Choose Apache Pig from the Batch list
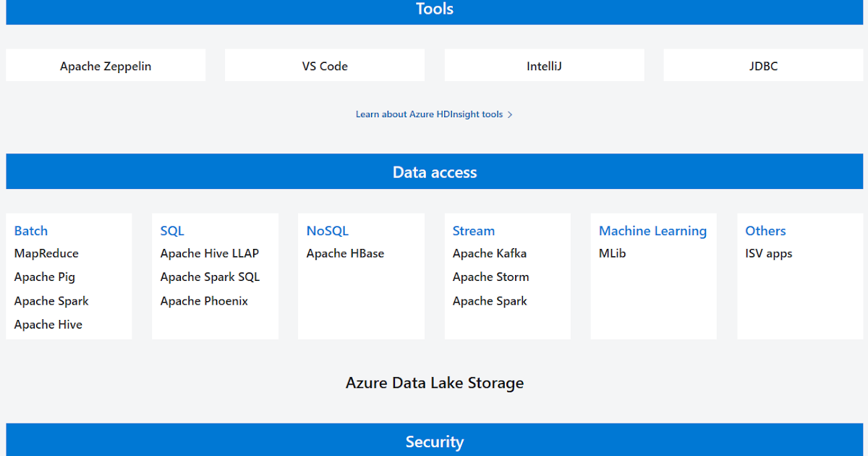 (45, 276)
